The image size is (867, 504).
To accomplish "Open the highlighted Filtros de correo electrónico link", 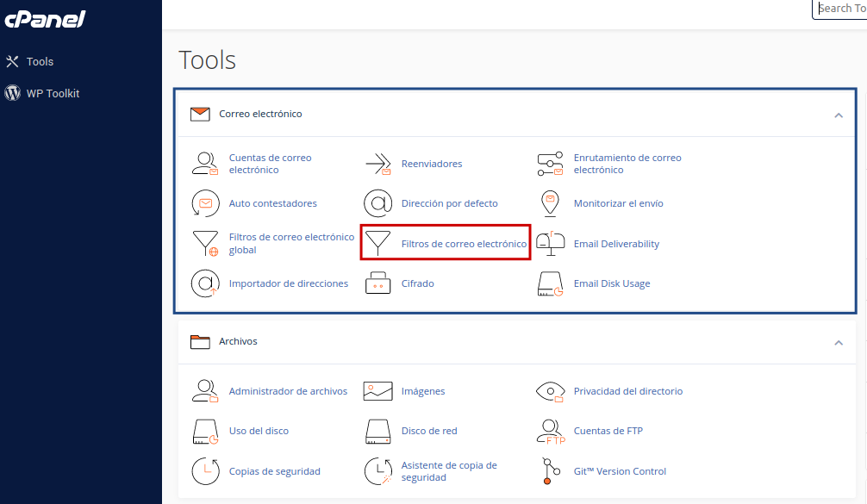I will click(x=463, y=244).
